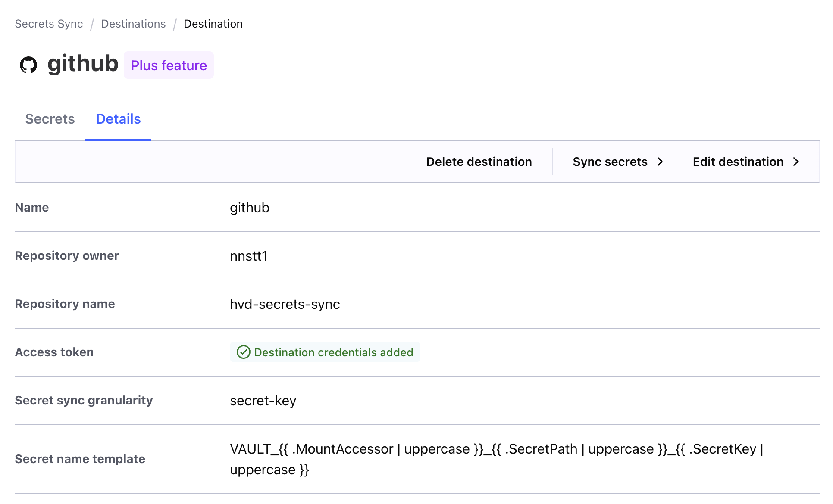Viewport: 833px width, 504px height.
Task: Click the Name field value github
Action: 249,208
